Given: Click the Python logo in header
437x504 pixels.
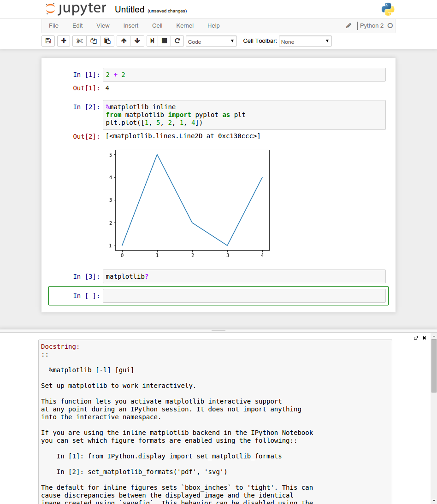Looking at the screenshot, I should click(x=388, y=9).
